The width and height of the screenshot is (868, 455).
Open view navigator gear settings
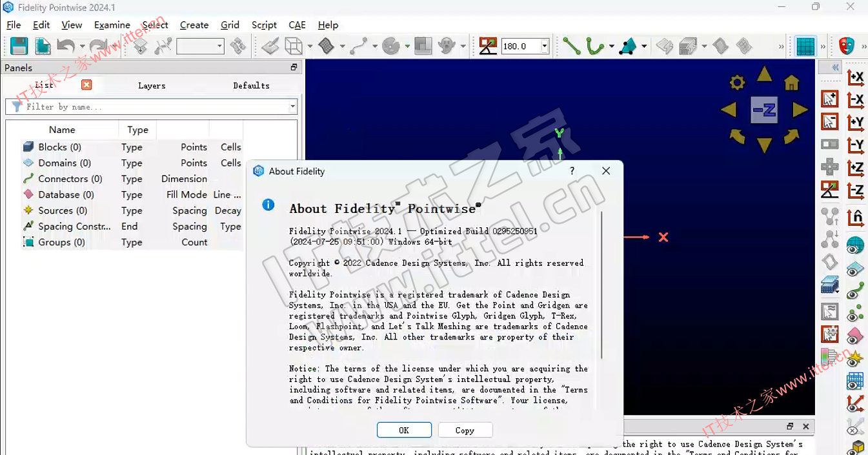pos(737,83)
